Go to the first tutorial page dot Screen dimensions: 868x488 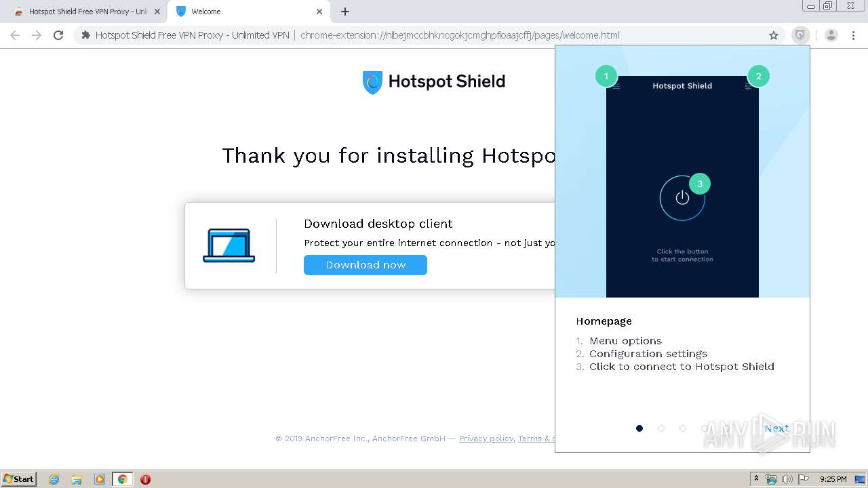pos(639,428)
